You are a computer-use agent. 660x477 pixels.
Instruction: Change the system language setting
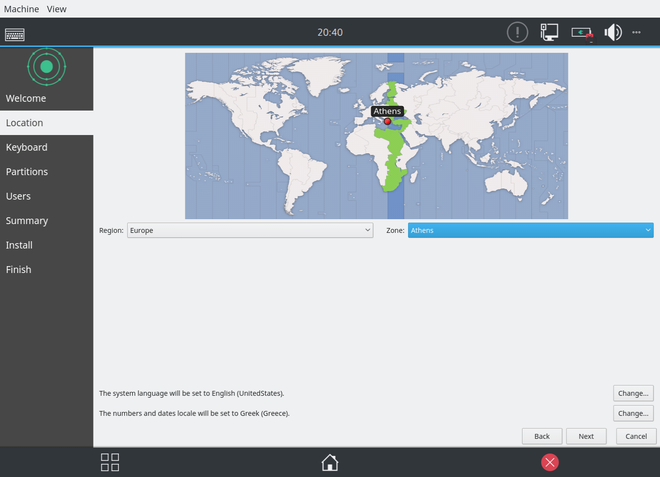coord(634,393)
